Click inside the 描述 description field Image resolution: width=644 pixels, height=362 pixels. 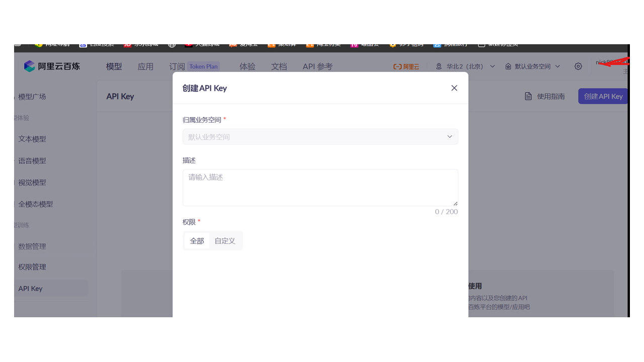point(320,187)
